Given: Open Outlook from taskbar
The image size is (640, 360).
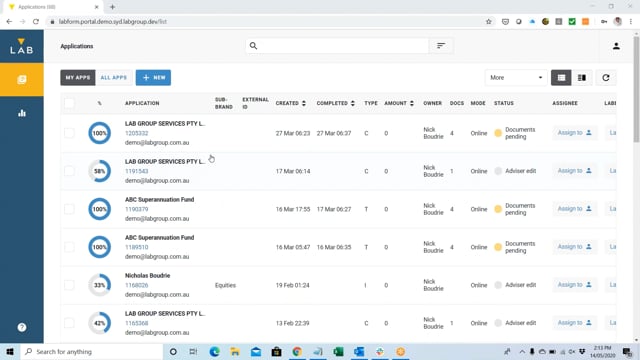Looking at the screenshot, I should (x=359, y=351).
